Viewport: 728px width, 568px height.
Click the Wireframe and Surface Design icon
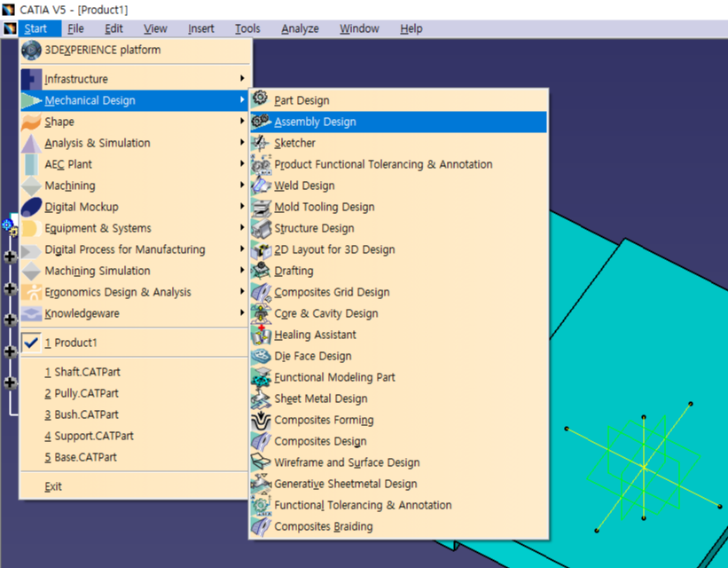pyautogui.click(x=261, y=462)
